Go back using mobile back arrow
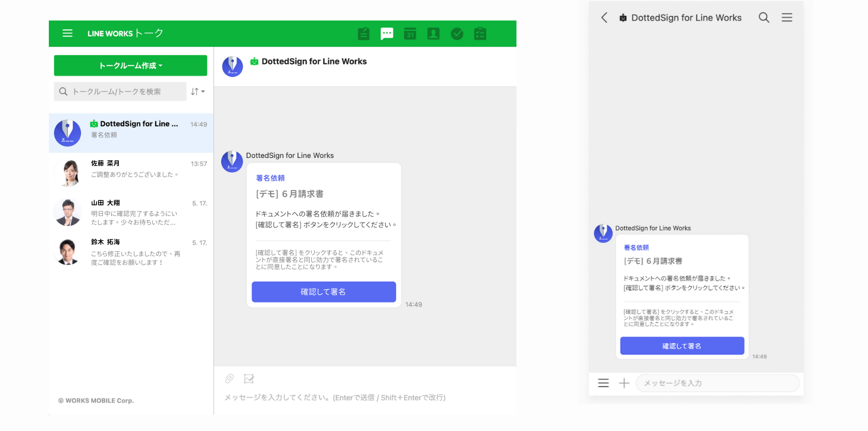Screen dimensions: 868x431 click(x=604, y=17)
